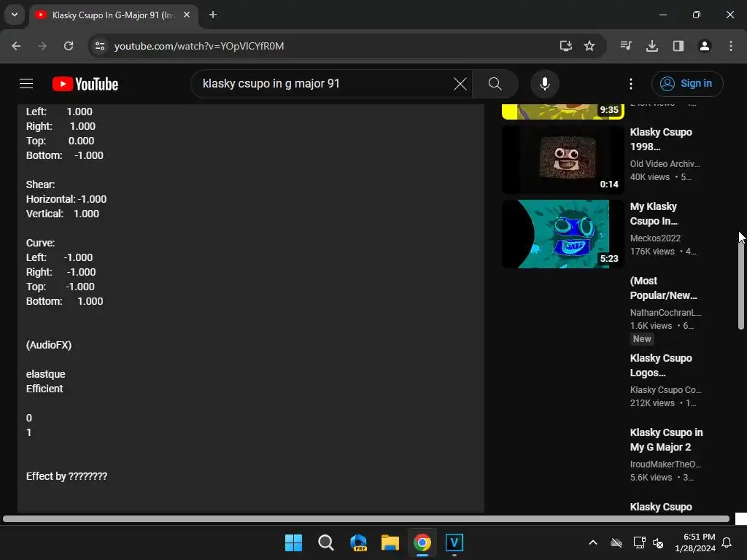Go to the YouTube home logo

click(x=85, y=84)
